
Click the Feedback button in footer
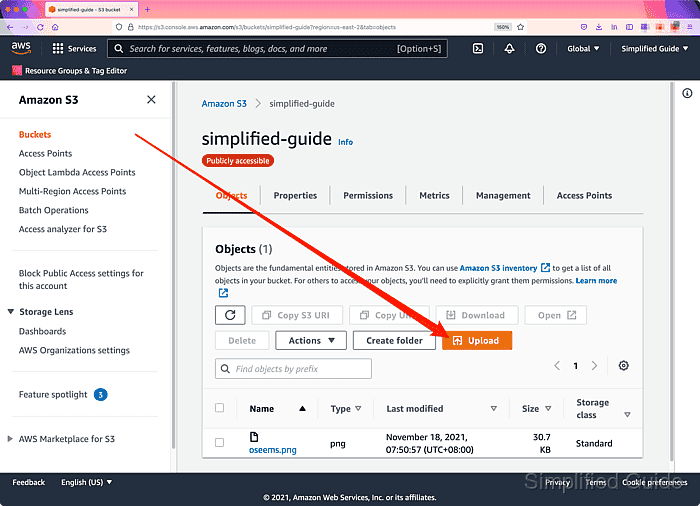[29, 482]
